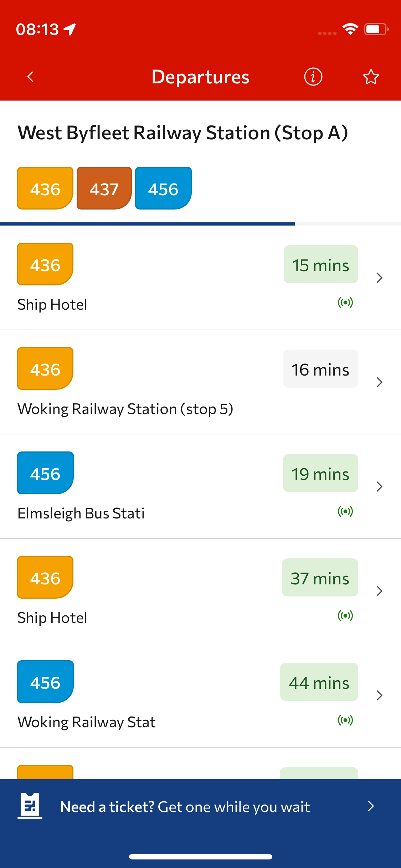The image size is (401, 868).
Task: Tap the 16 mins time badge
Action: (x=320, y=369)
